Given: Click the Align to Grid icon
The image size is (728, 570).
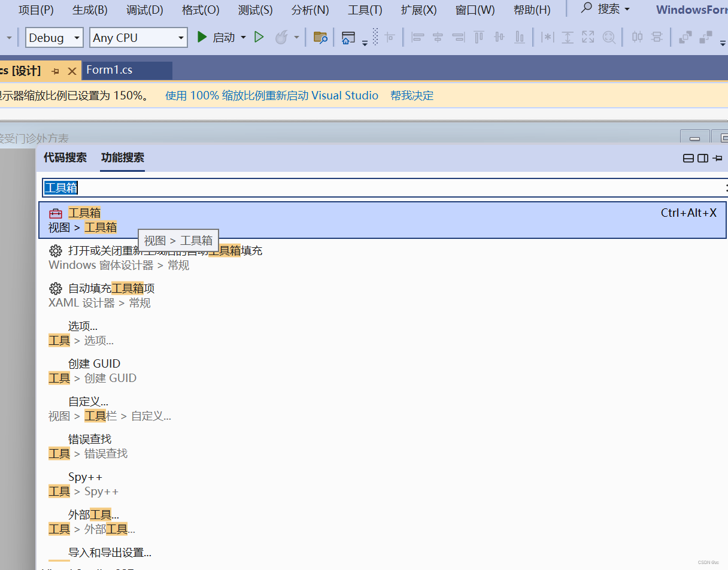Looking at the screenshot, I should point(390,38).
